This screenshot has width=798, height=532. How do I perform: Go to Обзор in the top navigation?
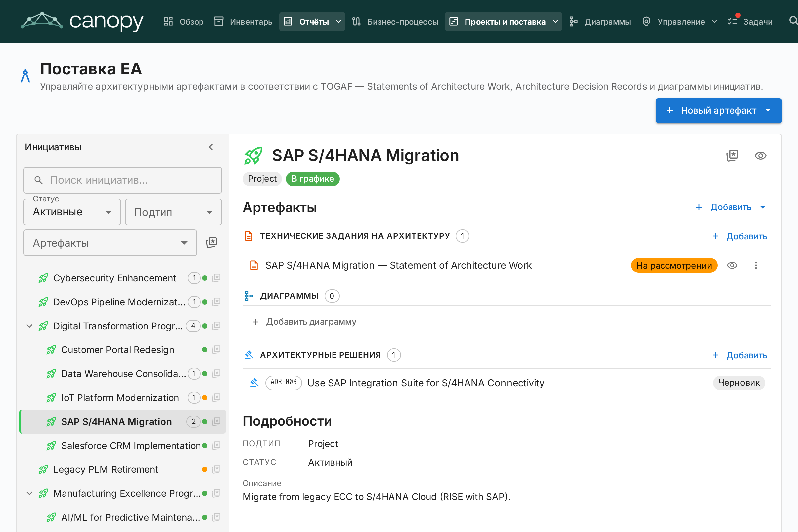point(184,21)
